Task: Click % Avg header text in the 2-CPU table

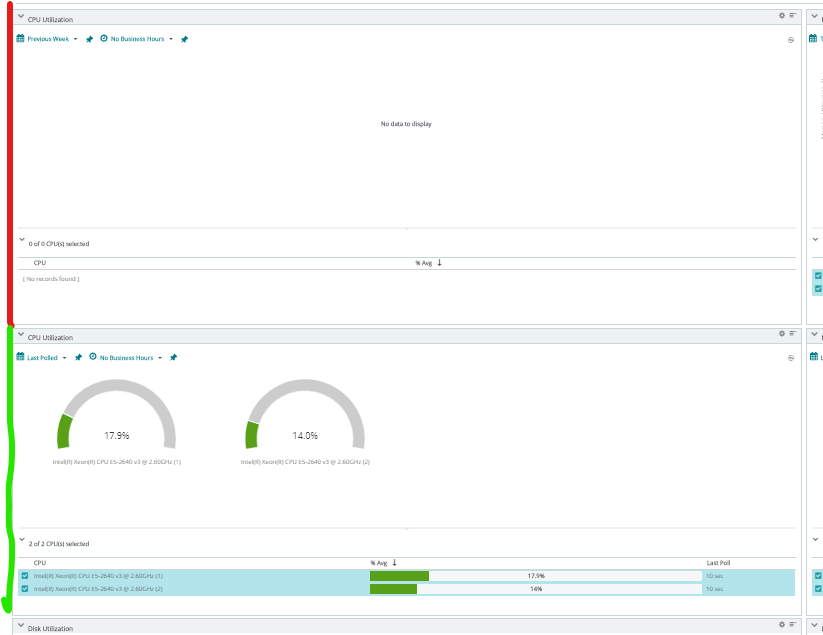Action: point(378,563)
